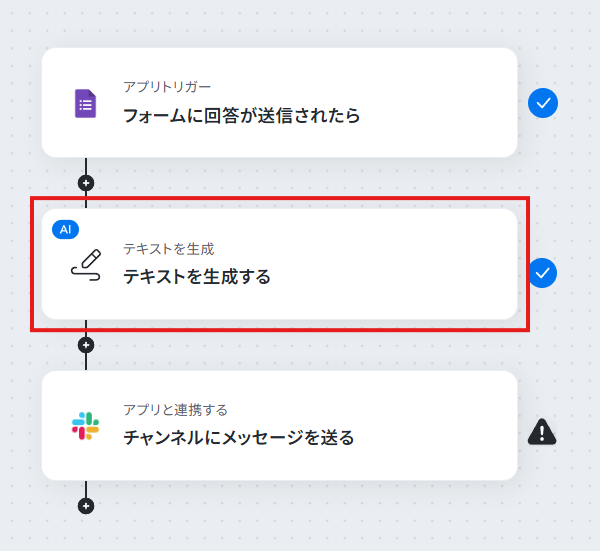Image resolution: width=600 pixels, height=551 pixels.
Task: Click テキストを生成する bold title text
Action: (197, 277)
